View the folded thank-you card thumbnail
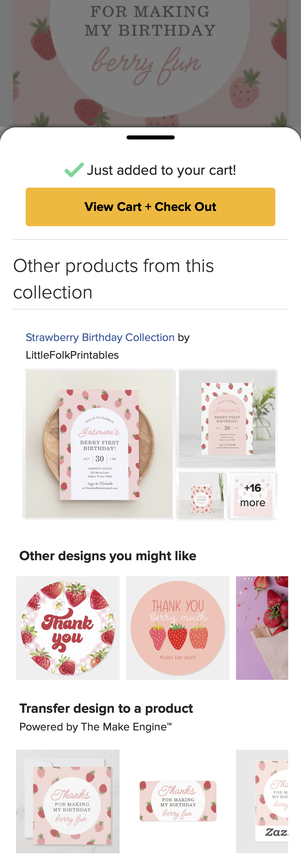This screenshot has width=301, height=868. tap(201, 495)
